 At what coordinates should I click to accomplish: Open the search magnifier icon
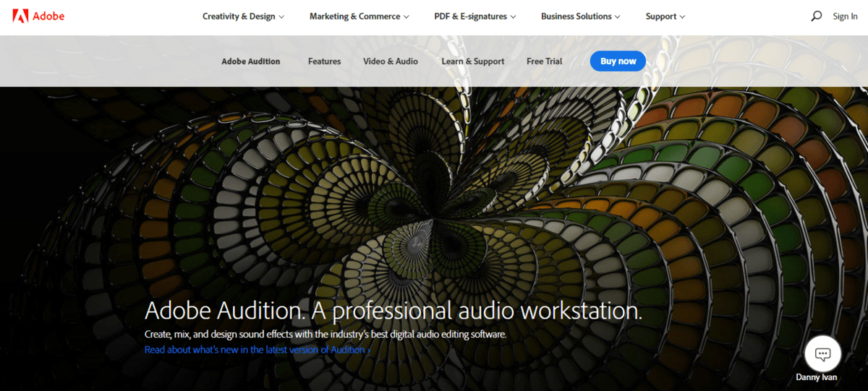click(x=817, y=16)
